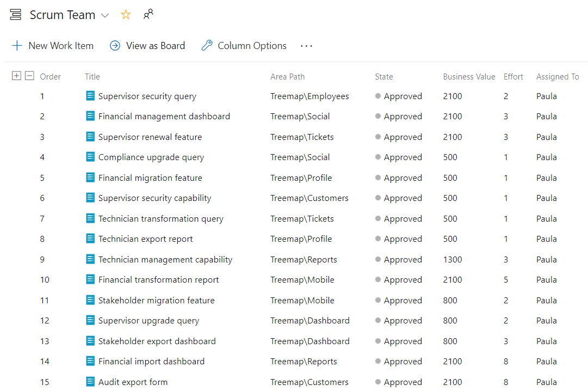
Task: Click the Effort column header
Action: coord(513,77)
